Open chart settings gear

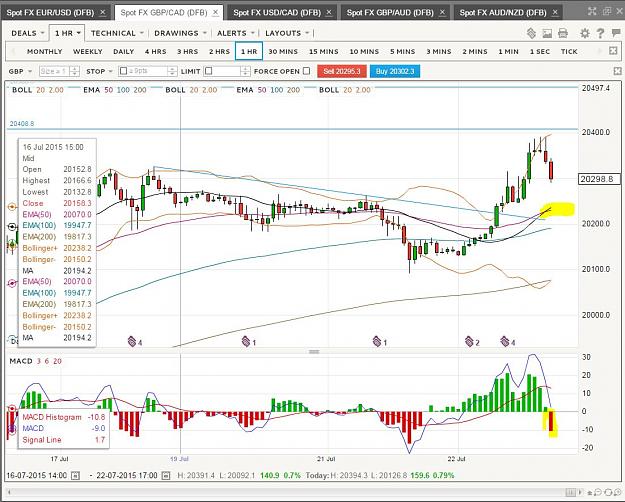pyautogui.click(x=584, y=33)
